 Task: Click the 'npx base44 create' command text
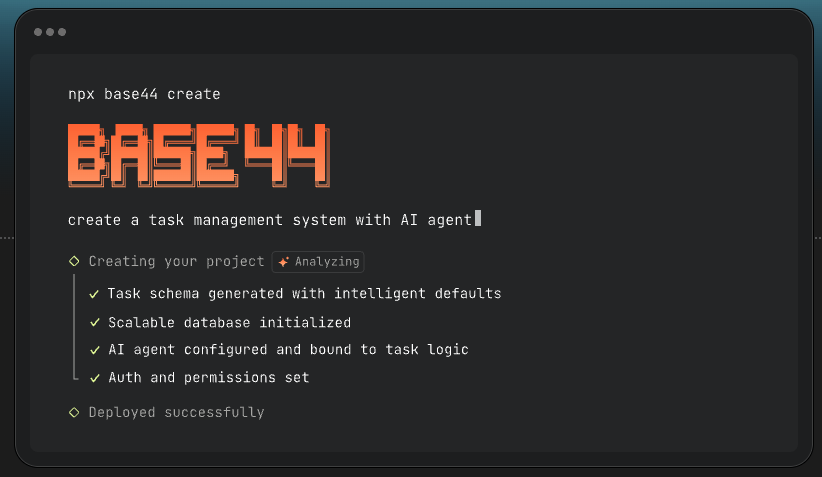click(x=144, y=94)
